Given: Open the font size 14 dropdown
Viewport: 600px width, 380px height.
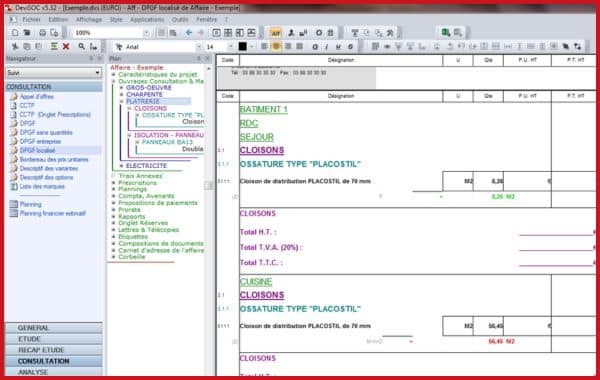Looking at the screenshot, I should click(x=230, y=47).
